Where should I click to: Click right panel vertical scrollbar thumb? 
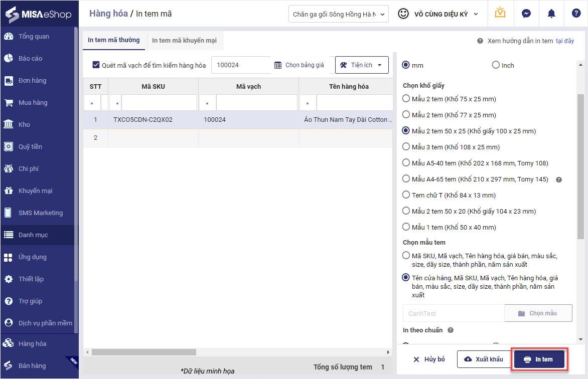[580, 166]
